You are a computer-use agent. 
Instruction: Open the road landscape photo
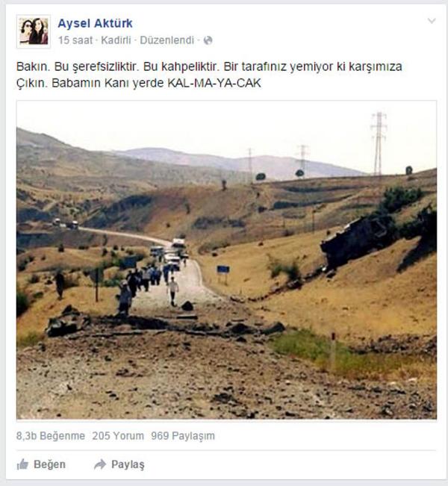[227, 260]
